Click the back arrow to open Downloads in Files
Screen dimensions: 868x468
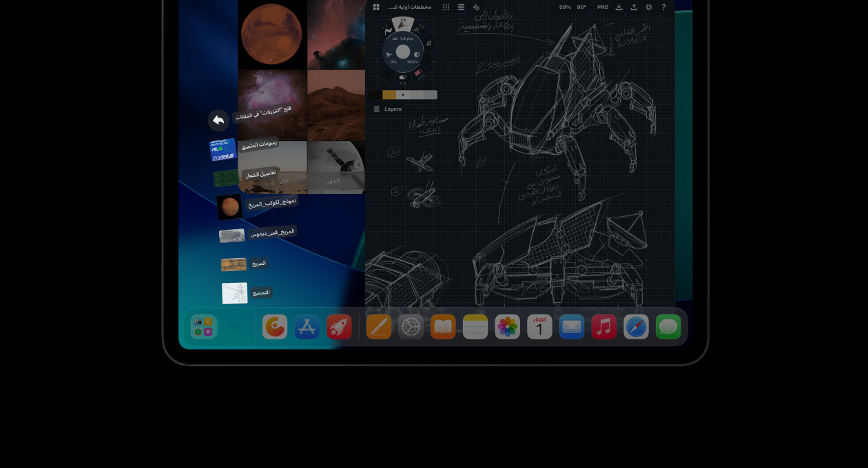coord(218,120)
